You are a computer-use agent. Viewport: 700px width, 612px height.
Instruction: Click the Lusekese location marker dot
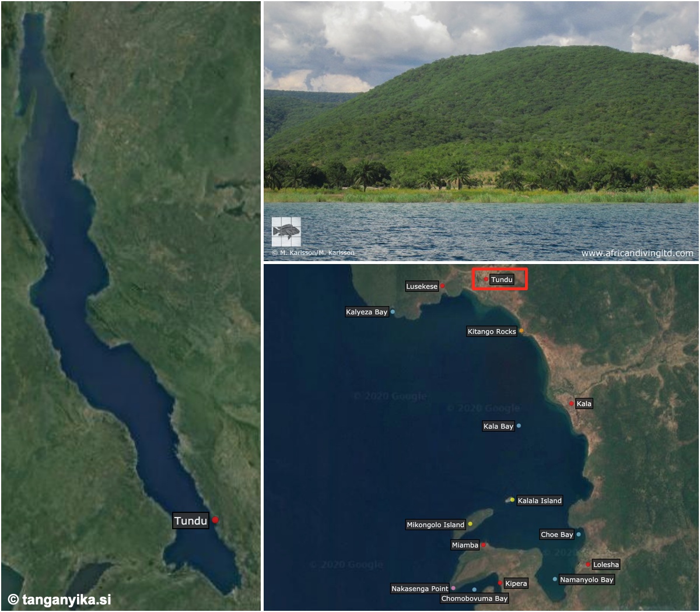[x=443, y=286]
